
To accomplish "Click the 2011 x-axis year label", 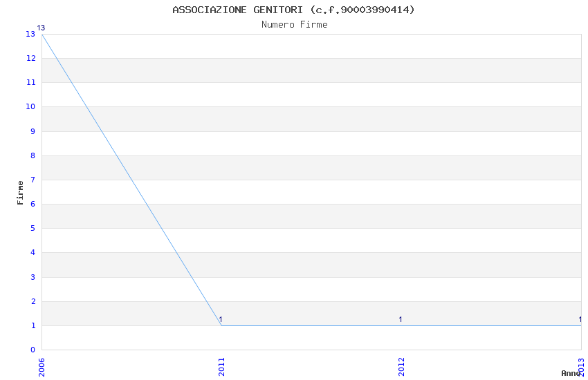I will 221,367.
